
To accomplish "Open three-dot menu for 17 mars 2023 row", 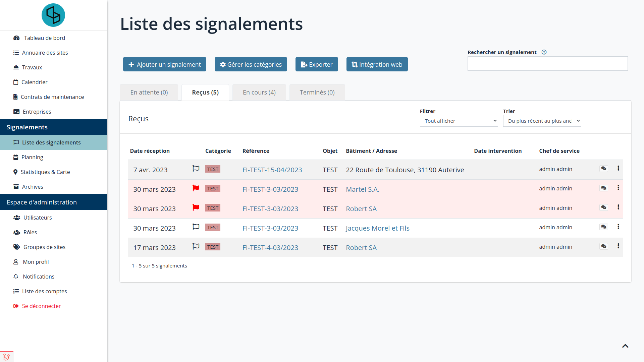I will (618, 246).
